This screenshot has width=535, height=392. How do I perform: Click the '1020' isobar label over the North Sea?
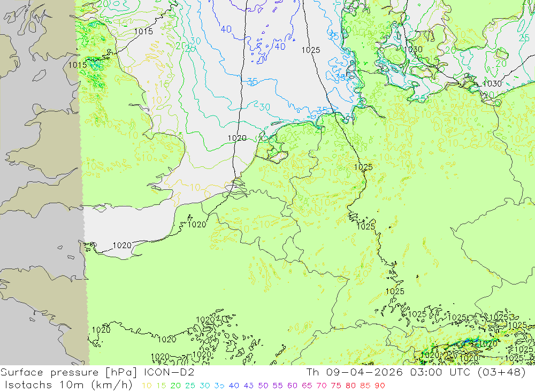coord(237,138)
